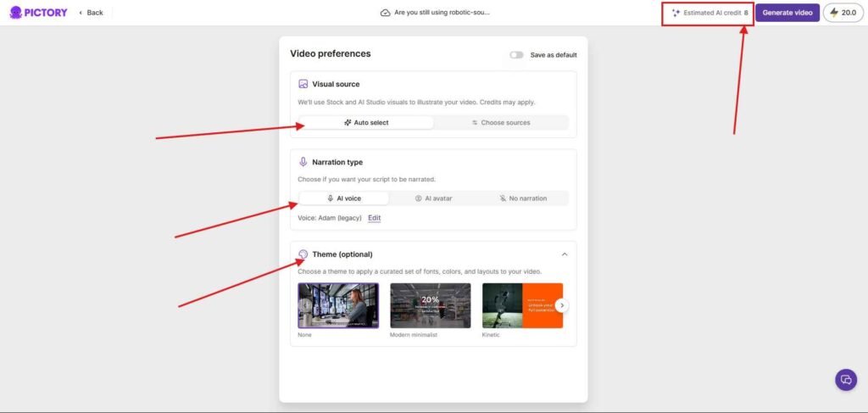The width and height of the screenshot is (868, 413).
Task: Click the cloud save status icon
Action: point(386,12)
